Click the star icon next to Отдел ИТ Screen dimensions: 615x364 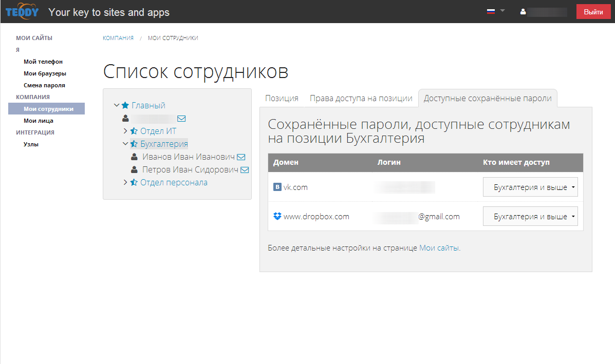point(134,131)
